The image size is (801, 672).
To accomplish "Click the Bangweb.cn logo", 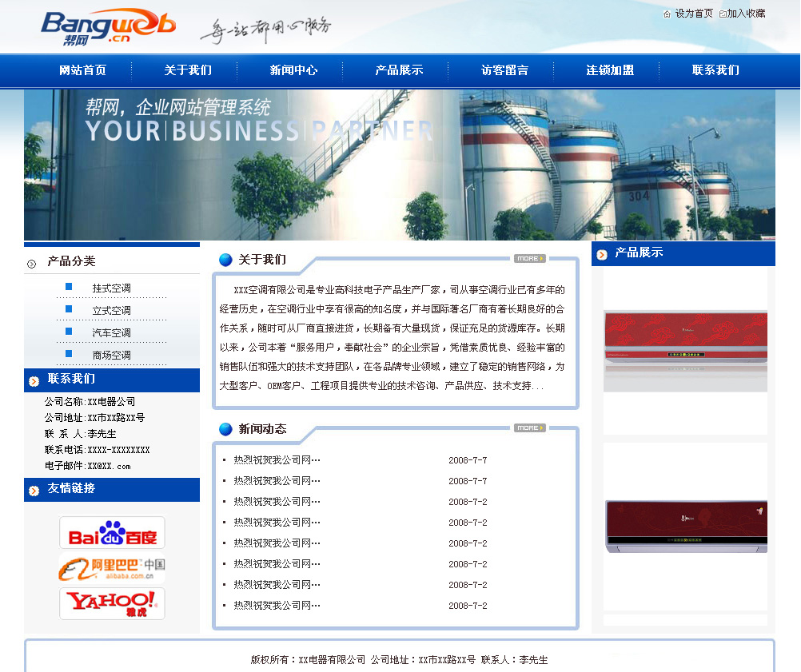I will [x=108, y=27].
